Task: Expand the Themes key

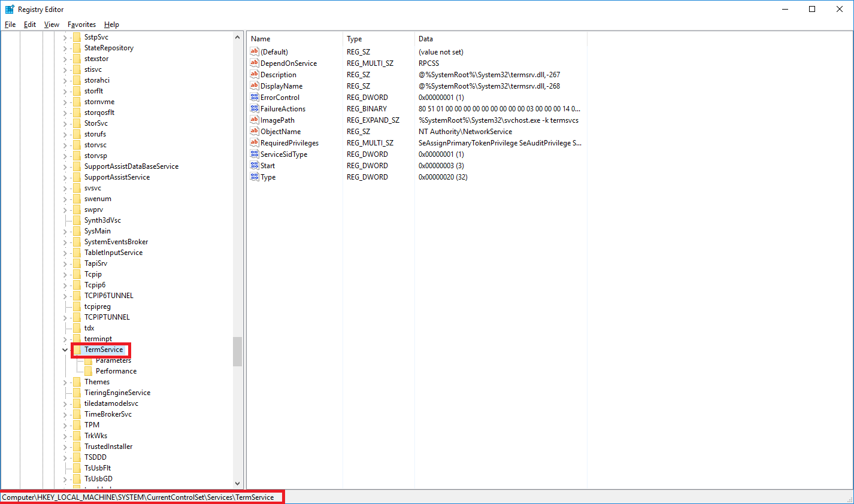Action: tap(65, 382)
